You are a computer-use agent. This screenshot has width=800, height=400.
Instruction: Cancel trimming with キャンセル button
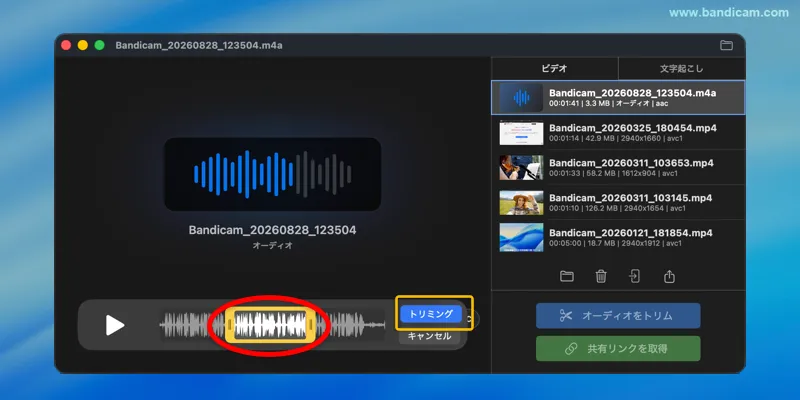pyautogui.click(x=429, y=336)
